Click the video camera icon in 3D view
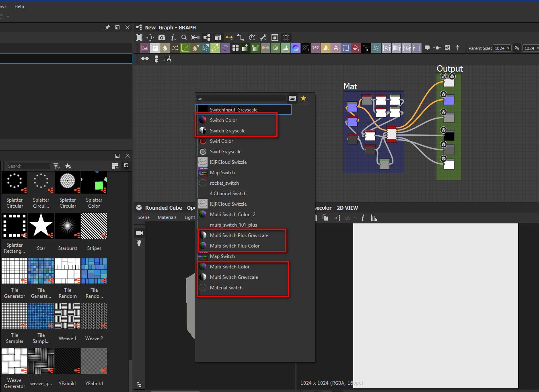 (139, 233)
